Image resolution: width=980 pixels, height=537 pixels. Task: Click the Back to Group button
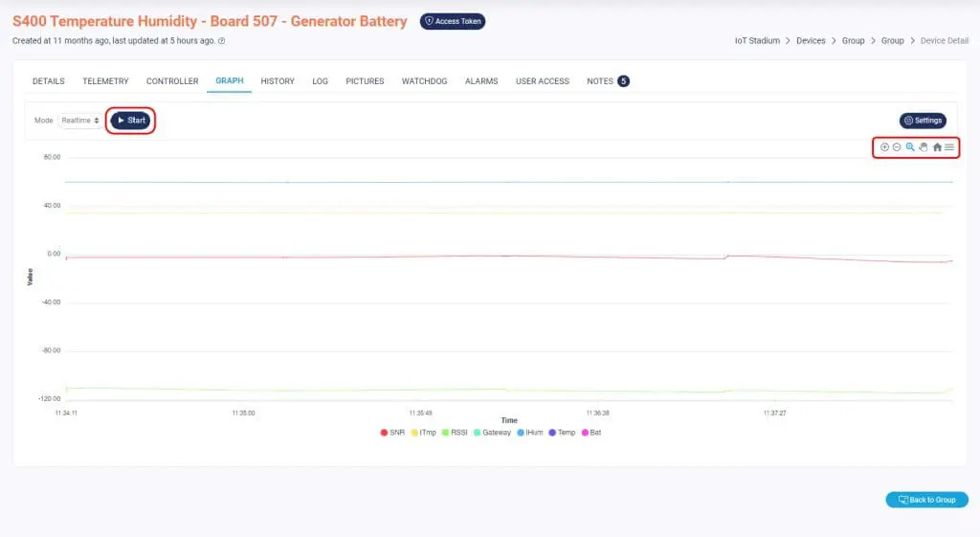(926, 500)
